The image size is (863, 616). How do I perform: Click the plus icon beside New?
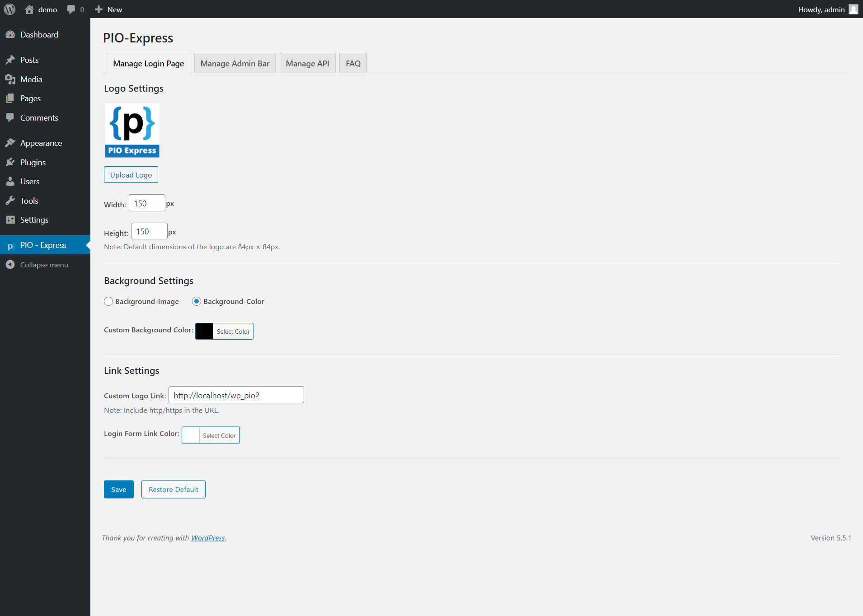[x=98, y=9]
